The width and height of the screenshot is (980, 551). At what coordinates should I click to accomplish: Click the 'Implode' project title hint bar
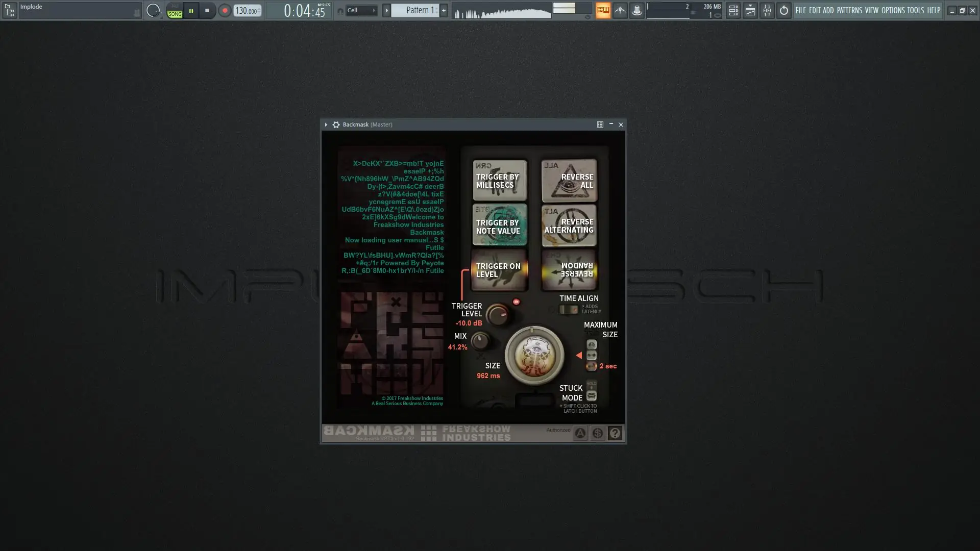(79, 10)
